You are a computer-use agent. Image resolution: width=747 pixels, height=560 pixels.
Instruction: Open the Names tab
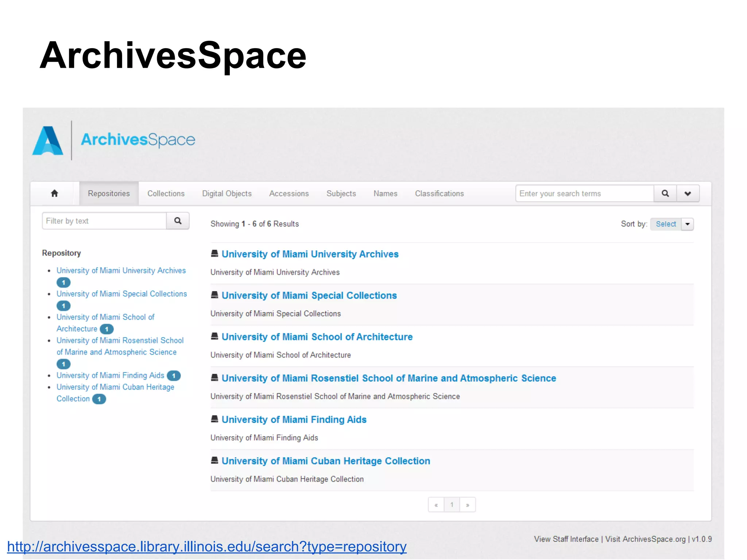tap(385, 194)
